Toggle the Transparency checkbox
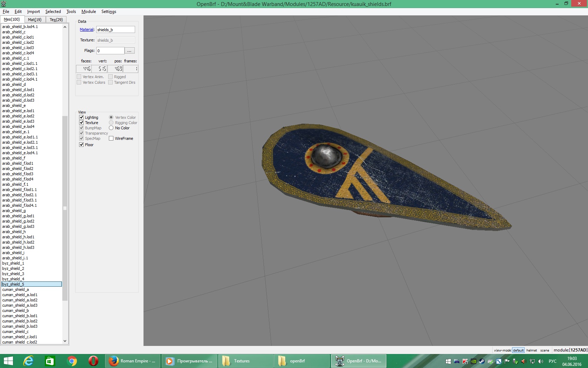 tap(82, 133)
